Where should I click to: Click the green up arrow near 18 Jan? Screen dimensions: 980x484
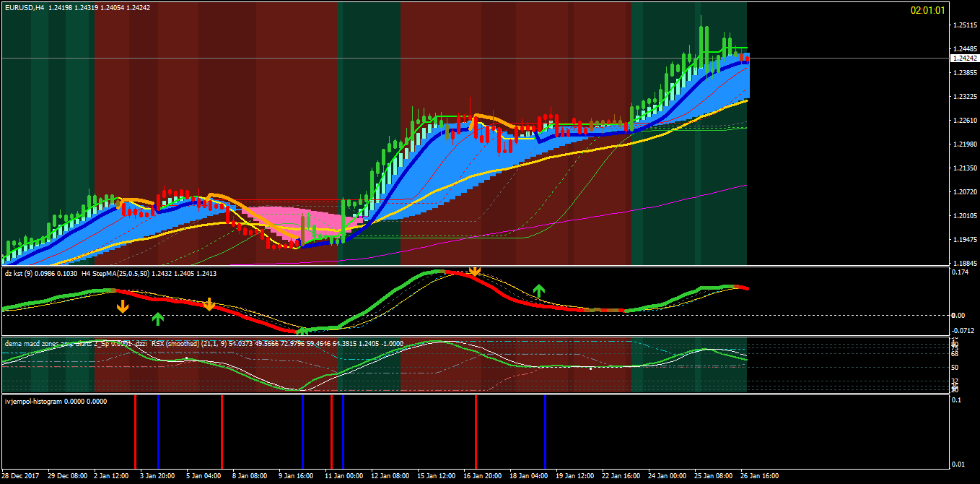[539, 290]
